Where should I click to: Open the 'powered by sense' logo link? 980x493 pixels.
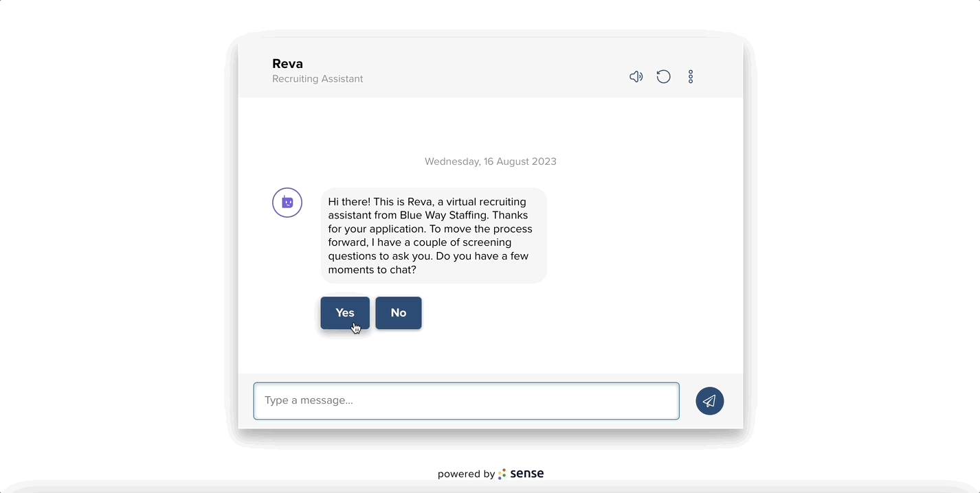pyautogui.click(x=491, y=474)
